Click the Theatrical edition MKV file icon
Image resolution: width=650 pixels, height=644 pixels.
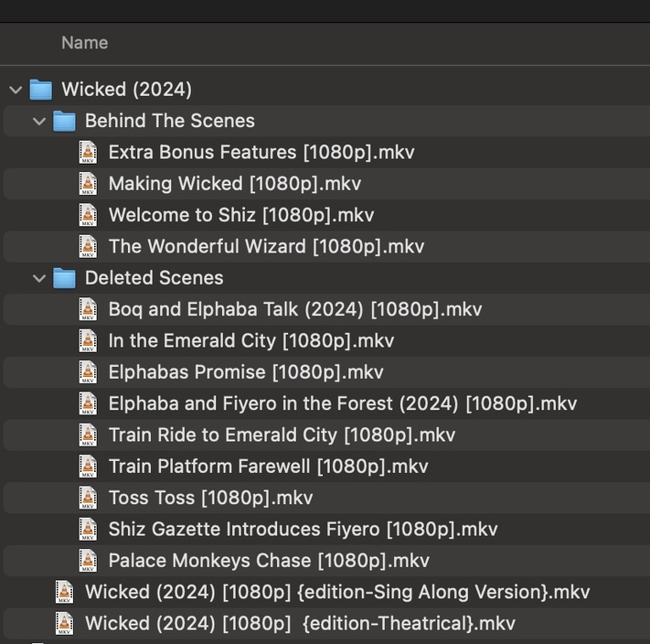coord(64,624)
